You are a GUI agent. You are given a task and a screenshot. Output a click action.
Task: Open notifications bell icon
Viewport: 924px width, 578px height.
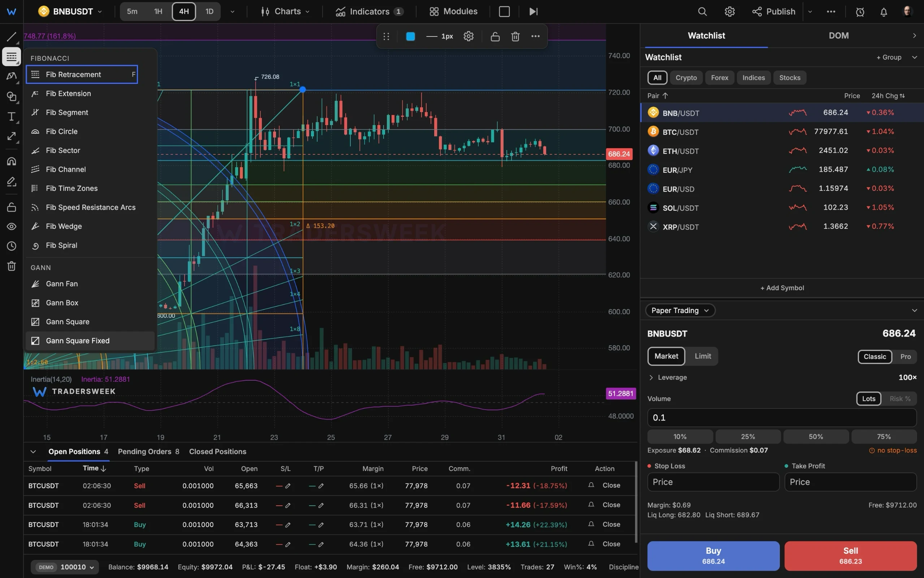(x=884, y=12)
